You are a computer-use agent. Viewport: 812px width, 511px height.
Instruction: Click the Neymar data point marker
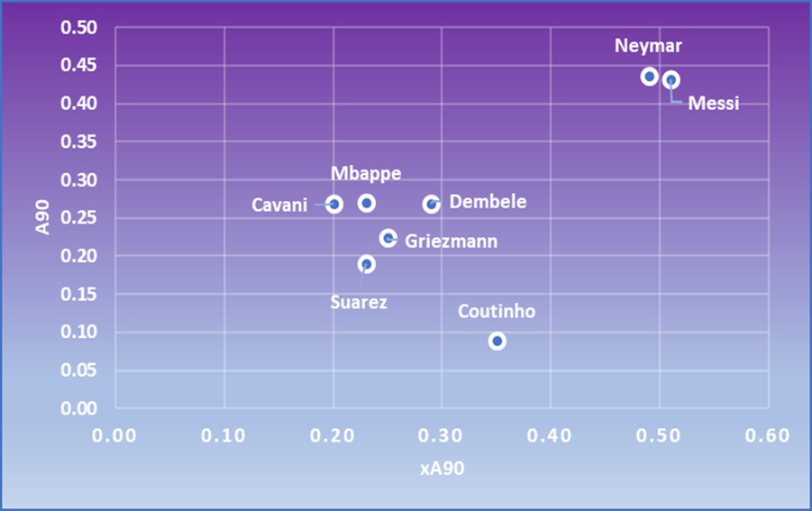coord(649,77)
